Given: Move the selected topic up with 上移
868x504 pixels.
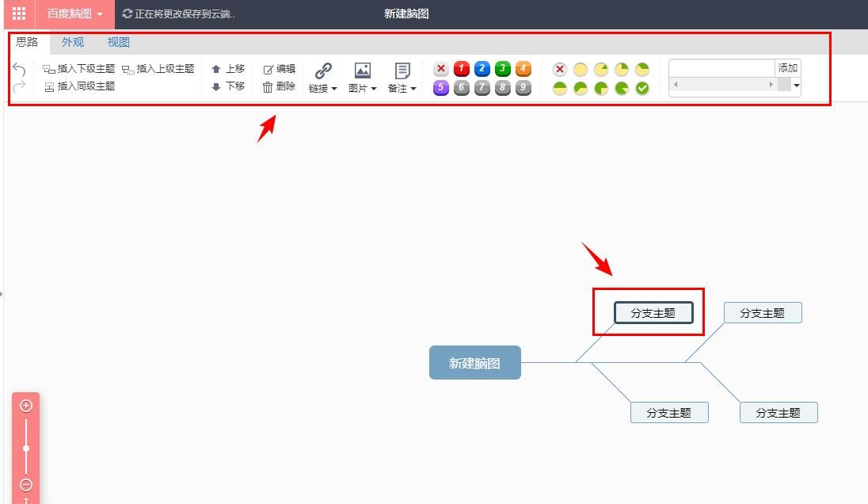Looking at the screenshot, I should 229,68.
